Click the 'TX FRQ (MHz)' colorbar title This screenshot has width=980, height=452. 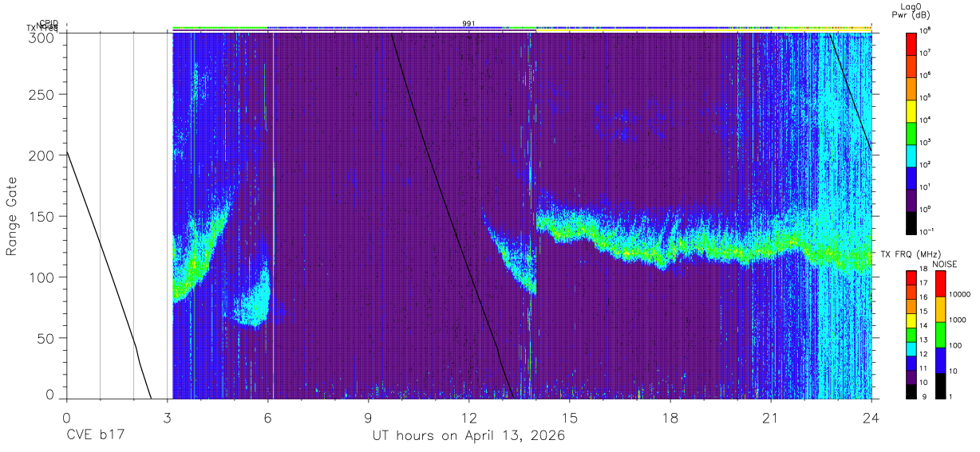coord(911,254)
